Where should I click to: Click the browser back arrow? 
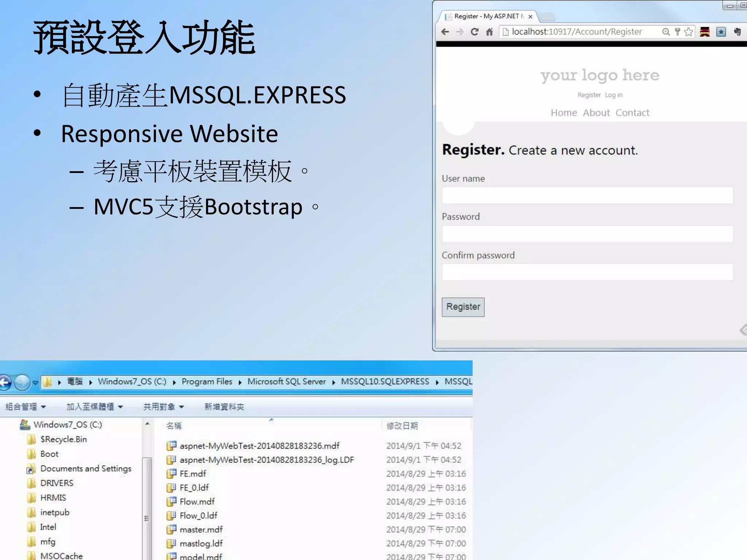point(445,32)
